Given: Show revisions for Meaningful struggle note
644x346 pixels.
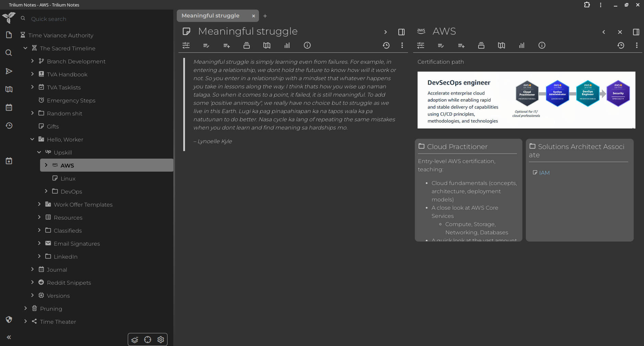Looking at the screenshot, I should [x=386, y=45].
